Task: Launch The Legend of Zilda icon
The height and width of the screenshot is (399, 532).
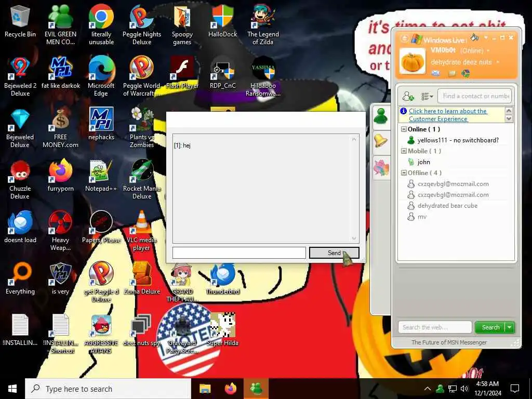Action: click(263, 24)
